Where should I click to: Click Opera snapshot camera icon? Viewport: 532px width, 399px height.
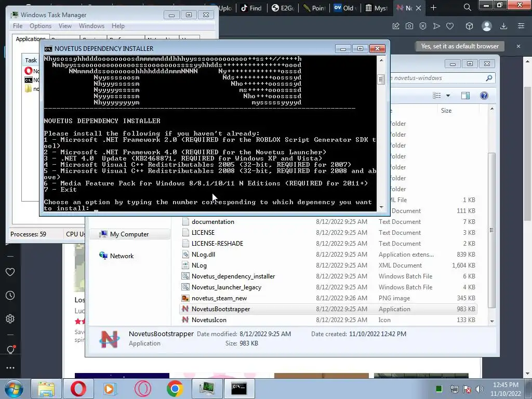coord(409,26)
